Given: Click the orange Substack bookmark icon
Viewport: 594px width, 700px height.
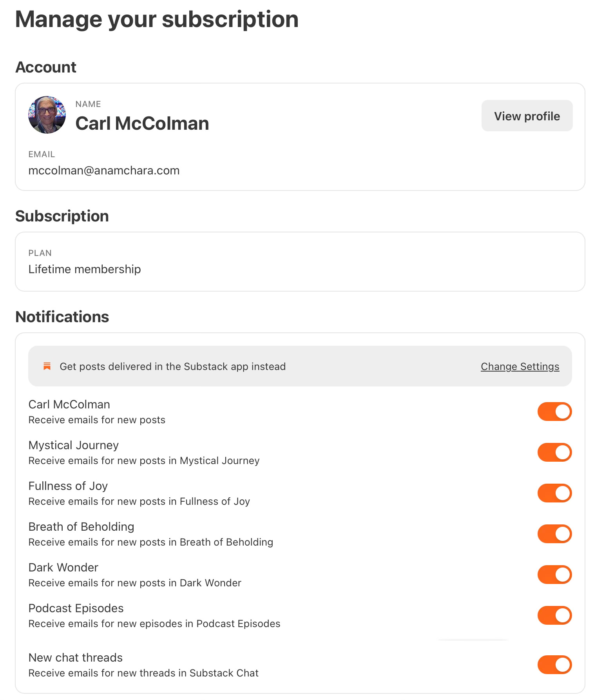Looking at the screenshot, I should [x=47, y=366].
